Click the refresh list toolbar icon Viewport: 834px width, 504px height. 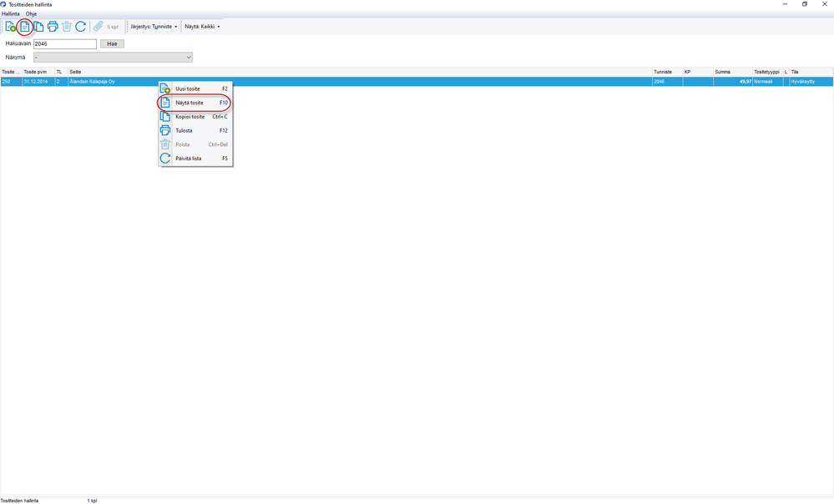coord(80,27)
